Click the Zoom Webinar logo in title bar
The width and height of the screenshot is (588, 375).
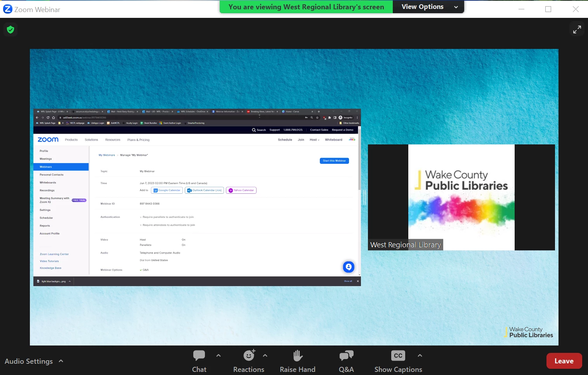tap(7, 9)
